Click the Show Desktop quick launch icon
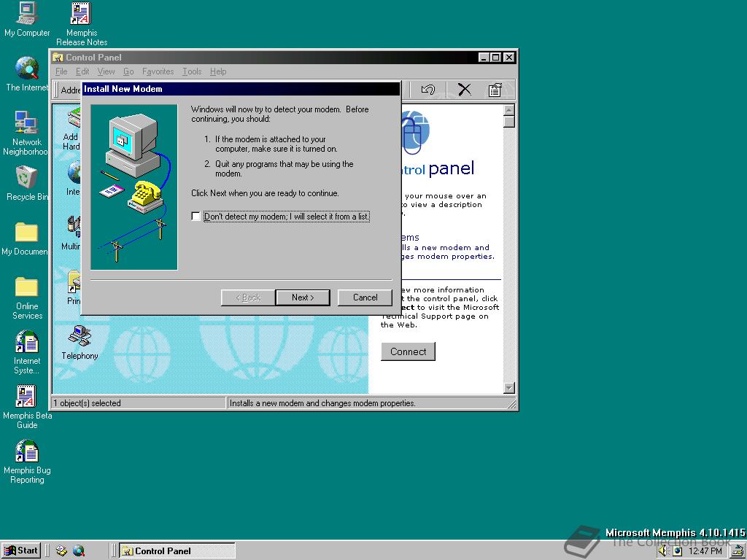747x560 pixels. (x=61, y=551)
